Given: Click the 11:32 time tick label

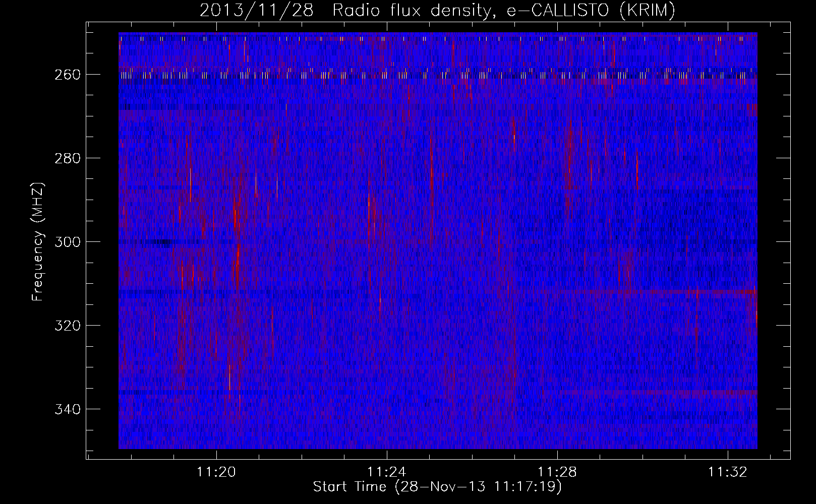Looking at the screenshot, I should click(x=728, y=472).
